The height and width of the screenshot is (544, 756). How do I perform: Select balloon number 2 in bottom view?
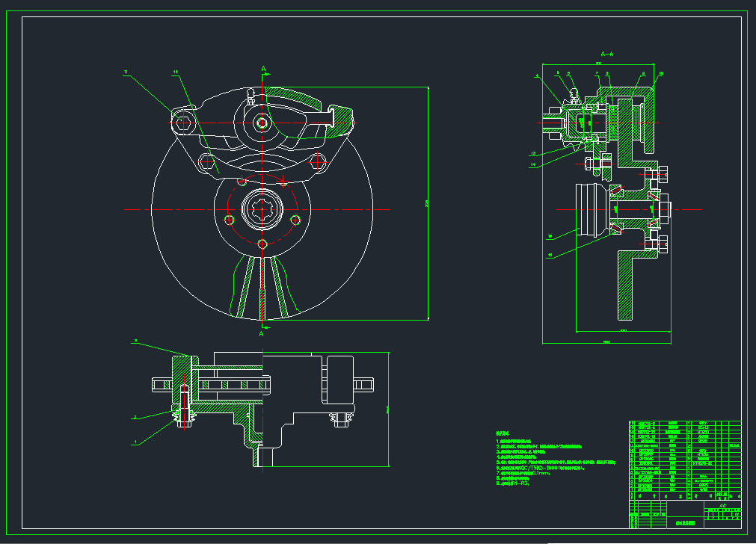point(135,417)
